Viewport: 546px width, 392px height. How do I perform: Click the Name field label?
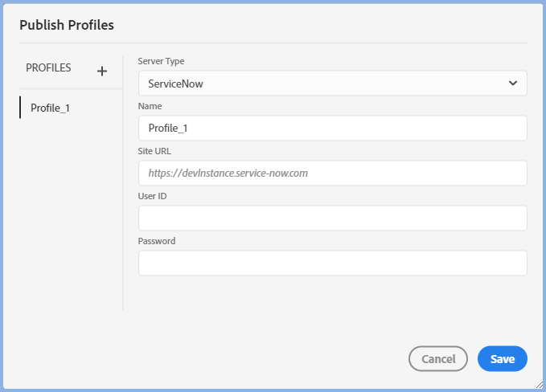click(150, 106)
